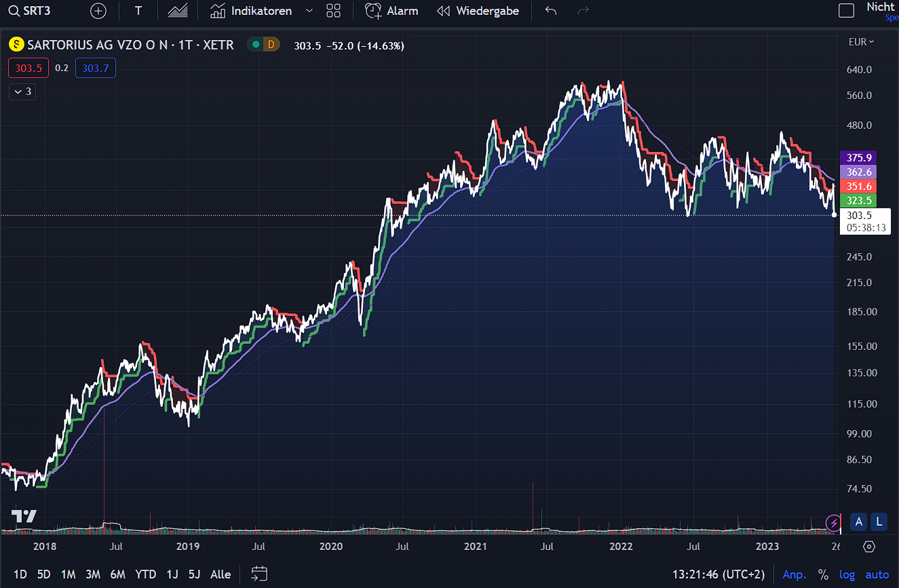Toggle the auto scale option
Viewport: 899px width, 588px height.
tap(877, 574)
